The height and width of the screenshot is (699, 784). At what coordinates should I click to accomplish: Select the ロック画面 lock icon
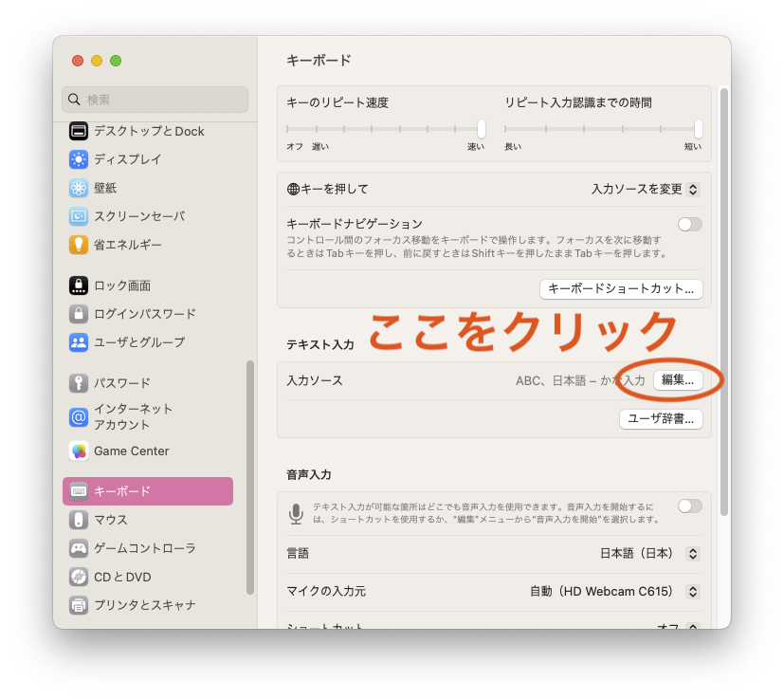click(79, 285)
